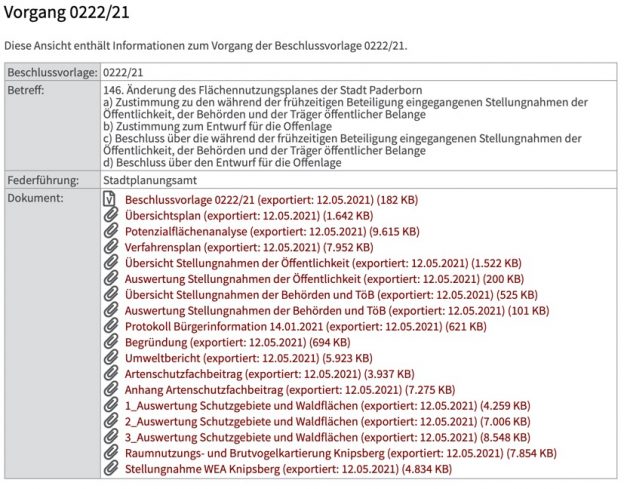Click the paperclip icon beside Begründung
Image resolution: width=624 pixels, height=489 pixels.
(111, 342)
